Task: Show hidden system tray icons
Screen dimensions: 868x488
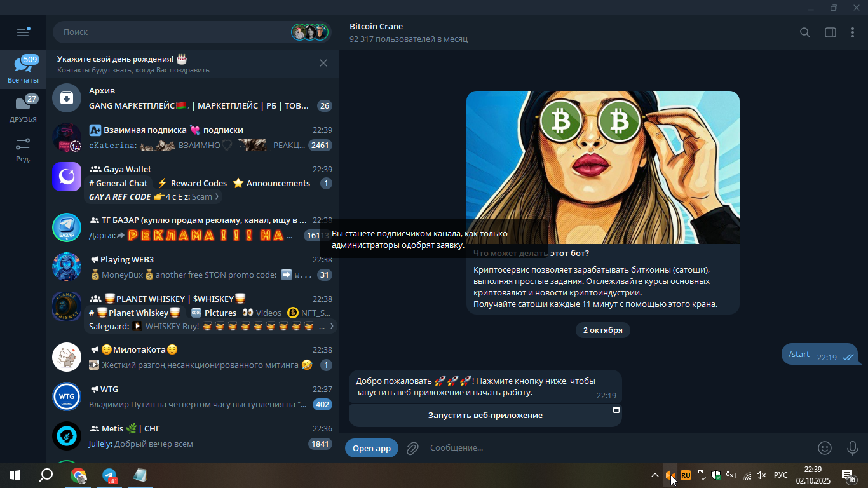Action: pos(655,475)
